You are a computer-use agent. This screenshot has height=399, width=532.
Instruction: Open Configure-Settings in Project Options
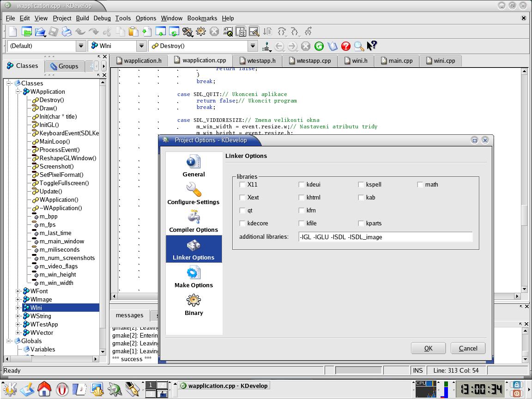tap(194, 194)
